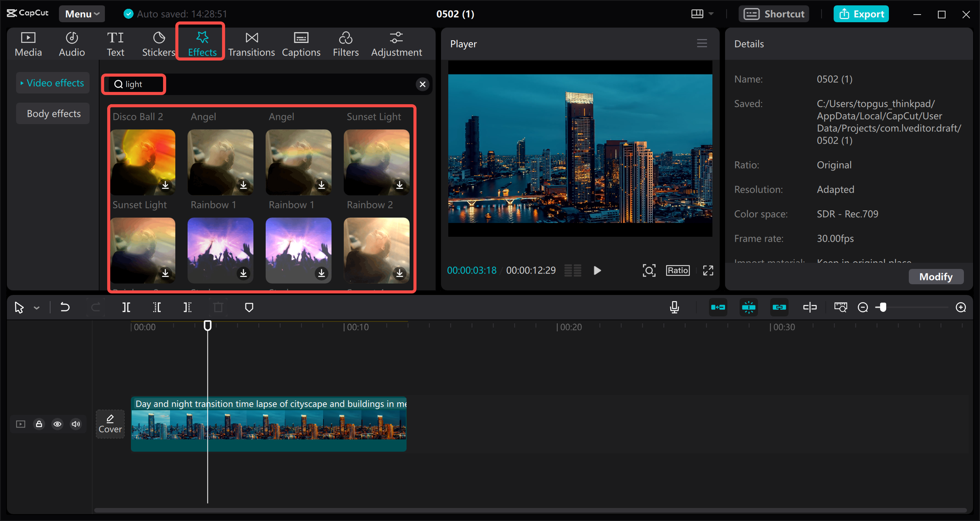This screenshot has width=980, height=521.
Task: Toggle the track lock icon
Action: pos(39,424)
